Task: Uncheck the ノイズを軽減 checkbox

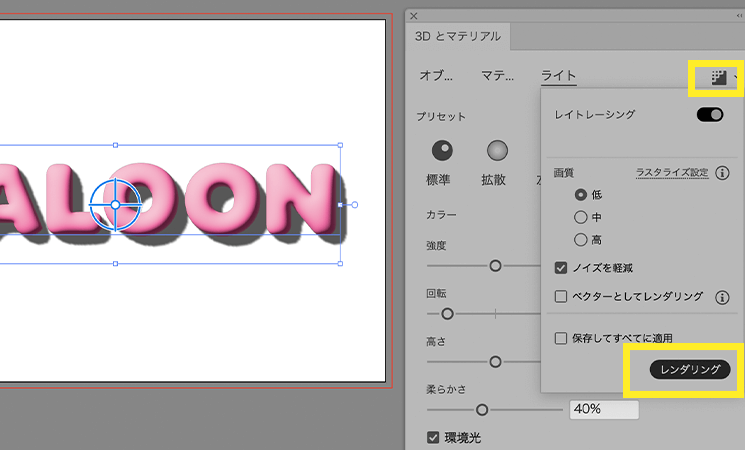Action: click(x=561, y=268)
